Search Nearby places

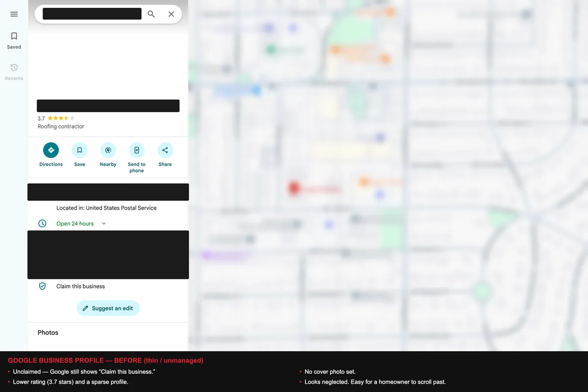coord(108,155)
